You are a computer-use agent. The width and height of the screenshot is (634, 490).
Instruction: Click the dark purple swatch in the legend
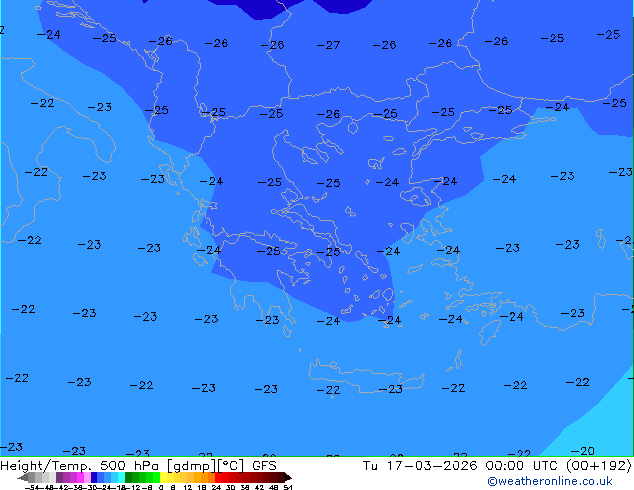[x=59, y=477]
